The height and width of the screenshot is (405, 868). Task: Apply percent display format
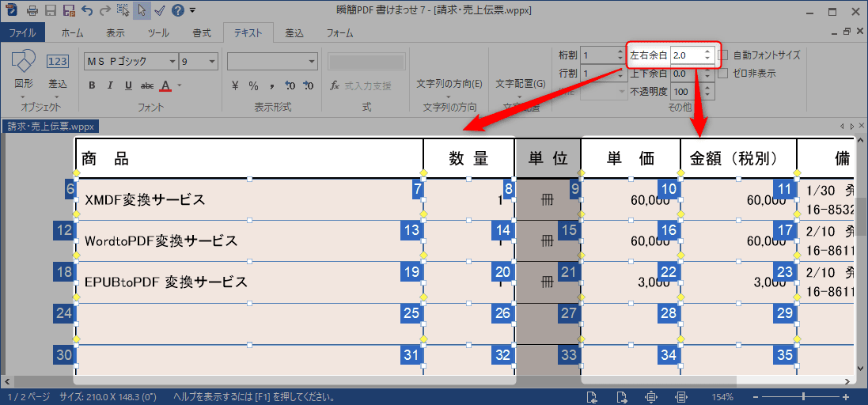(x=254, y=85)
